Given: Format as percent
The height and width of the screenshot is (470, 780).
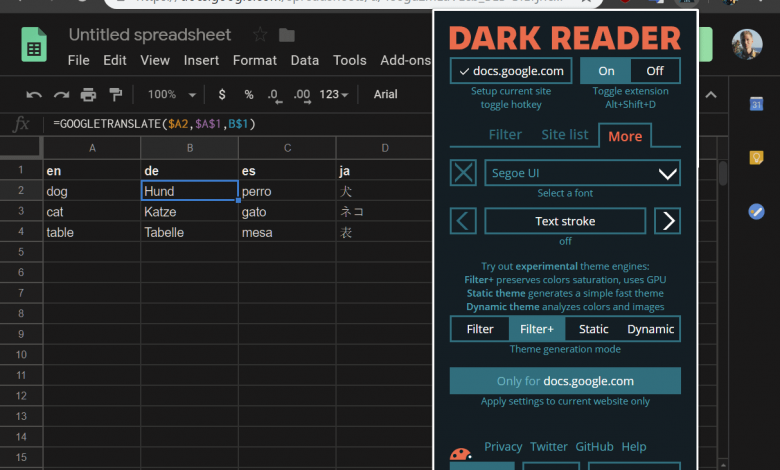Looking at the screenshot, I should (x=249, y=94).
